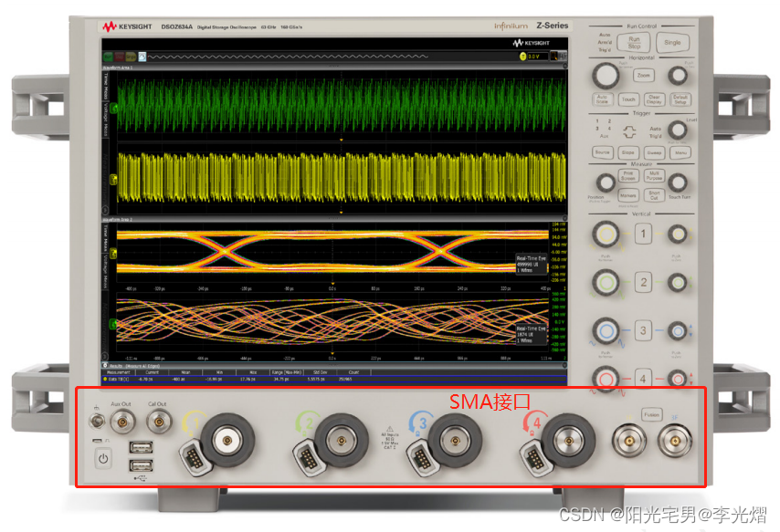Click the trigger Slope key
This screenshot has height=532, width=780.
coord(628,152)
